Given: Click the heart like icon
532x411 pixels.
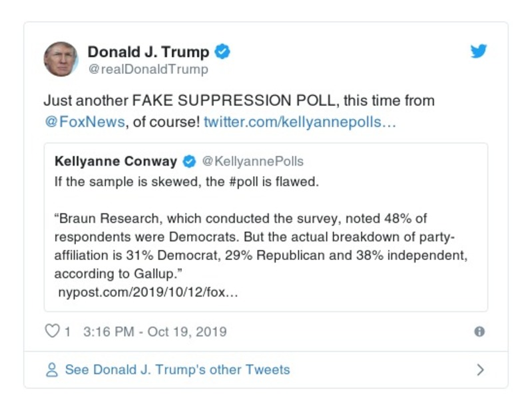Looking at the screenshot, I should [52, 331].
